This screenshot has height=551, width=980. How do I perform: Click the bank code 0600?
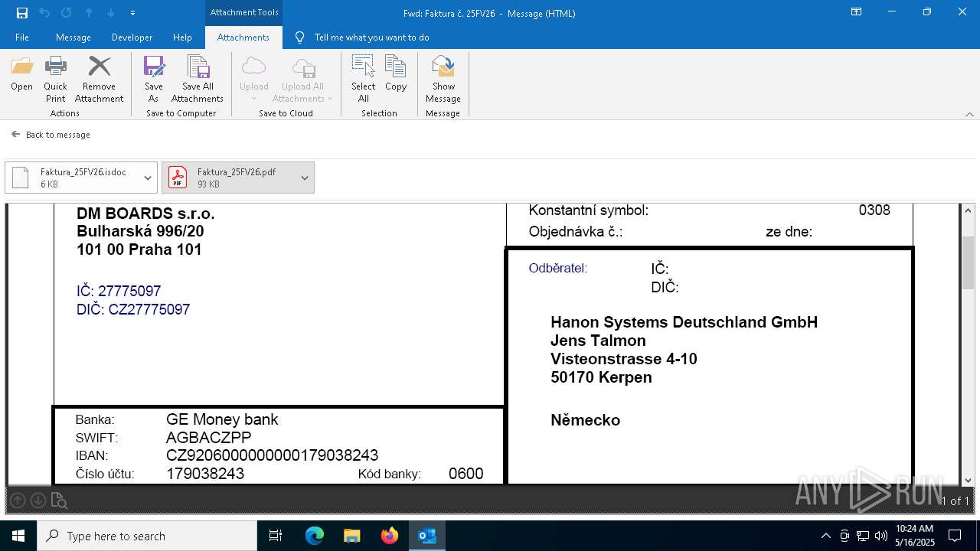465,474
